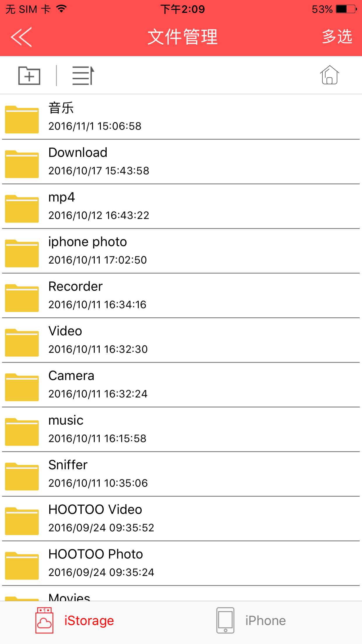
Task: Open the Recorder folder
Action: 181,295
